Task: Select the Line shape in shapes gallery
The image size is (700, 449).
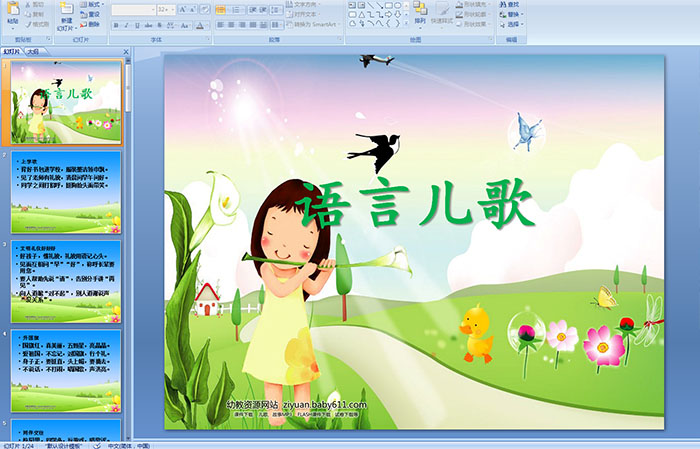Action: tap(371, 5)
